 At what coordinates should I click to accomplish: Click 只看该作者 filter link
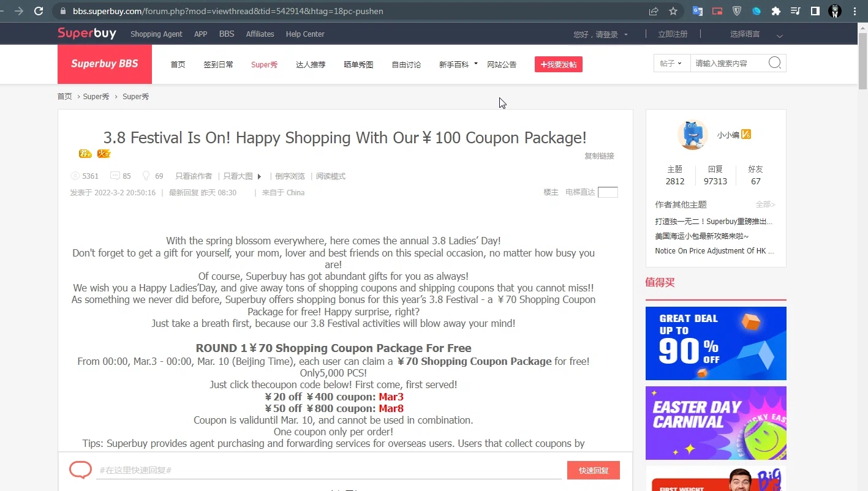[194, 176]
